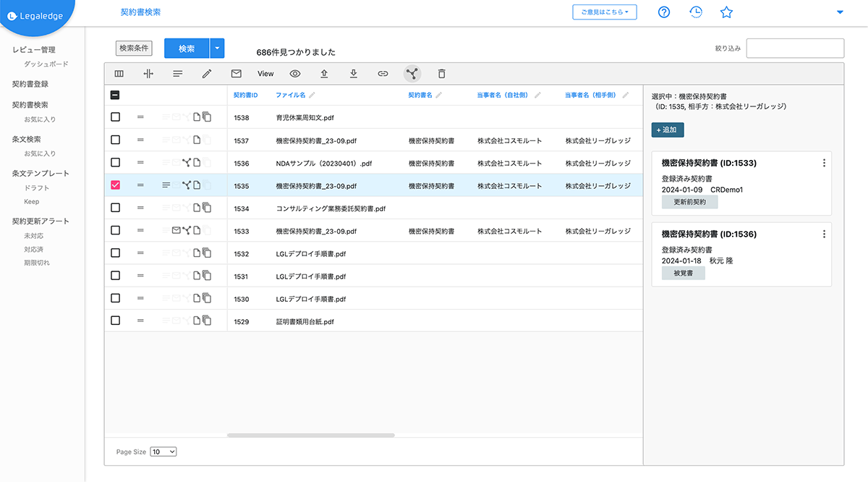Click the upload icon in toolbar
This screenshot has width=868, height=482.
pos(324,73)
